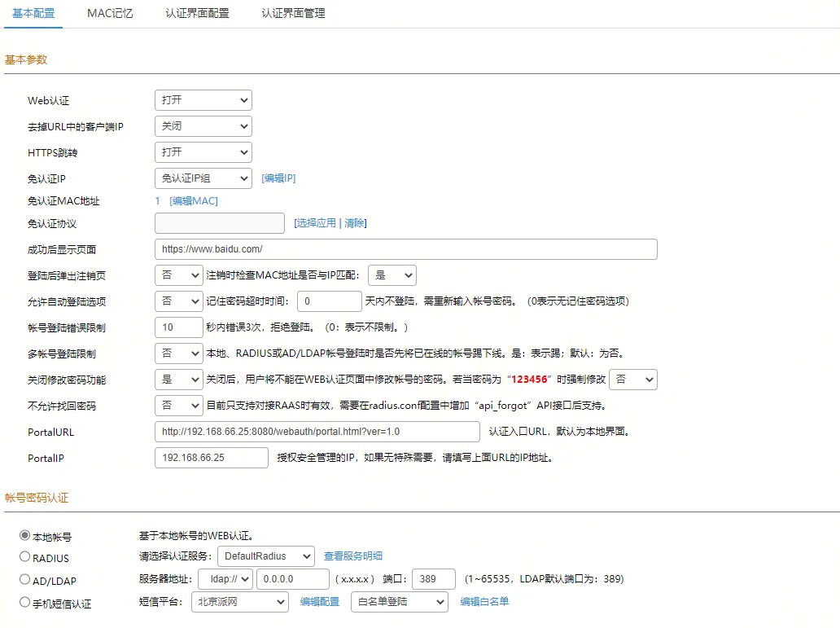Click the 编辑IP link

point(278,178)
